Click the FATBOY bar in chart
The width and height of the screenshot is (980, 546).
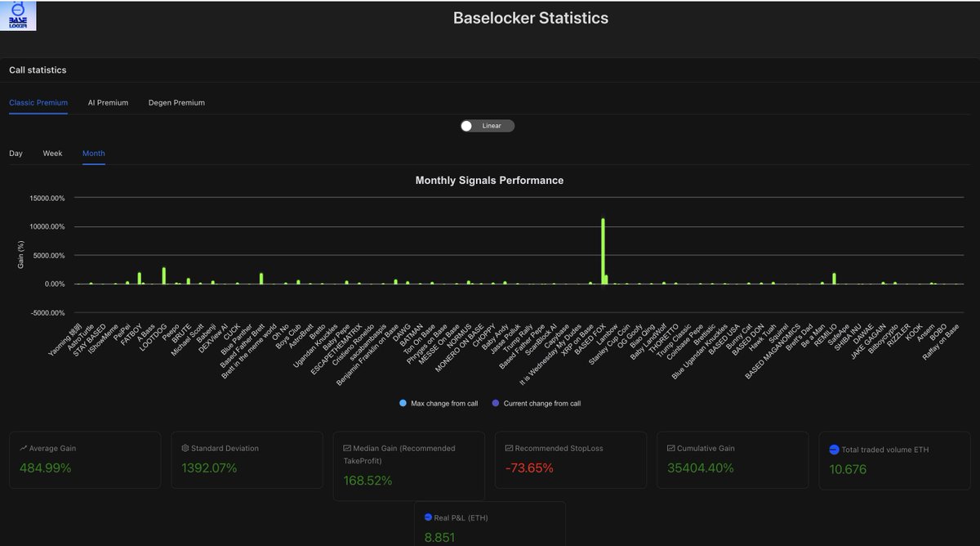(x=139, y=278)
